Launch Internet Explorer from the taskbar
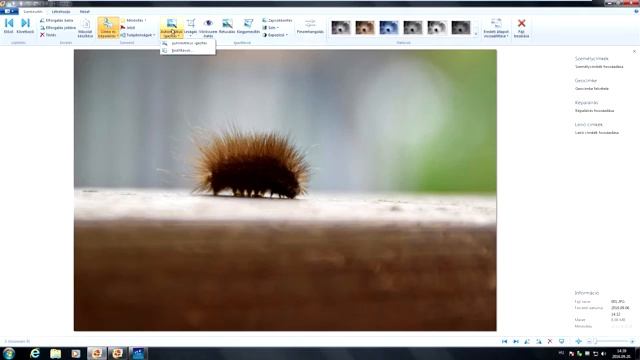The width and height of the screenshot is (640, 360). 35,353
